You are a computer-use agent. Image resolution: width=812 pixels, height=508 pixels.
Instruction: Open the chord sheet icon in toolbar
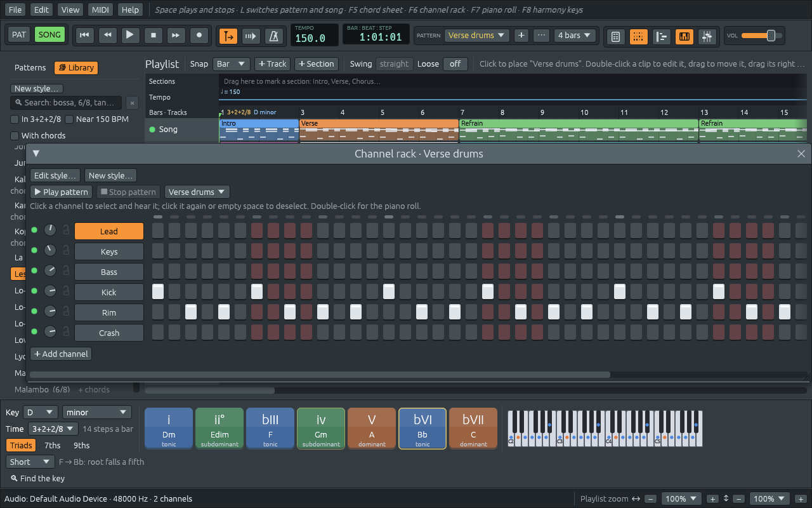[615, 36]
